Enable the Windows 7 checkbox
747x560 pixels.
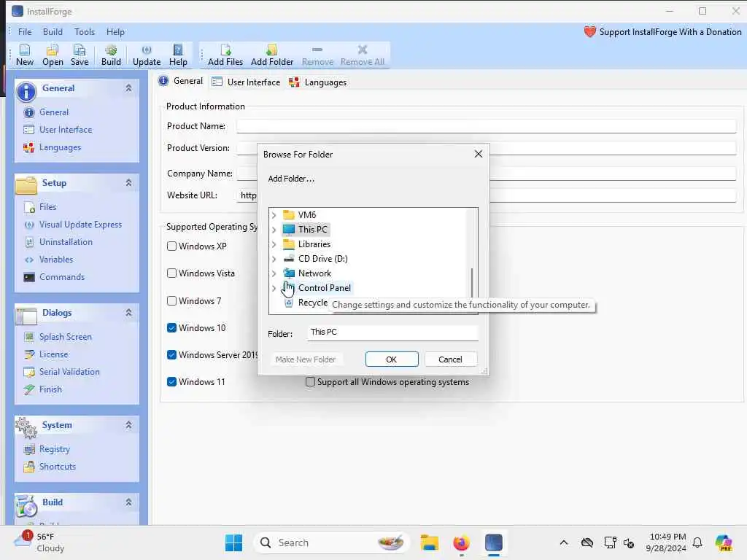click(x=172, y=301)
